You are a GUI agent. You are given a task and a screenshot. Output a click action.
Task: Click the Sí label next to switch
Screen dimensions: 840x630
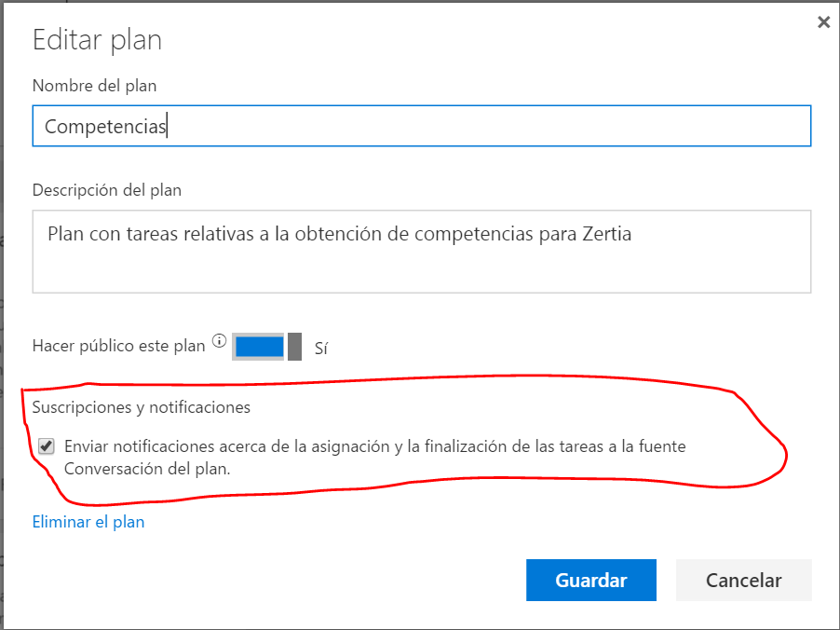(x=321, y=349)
